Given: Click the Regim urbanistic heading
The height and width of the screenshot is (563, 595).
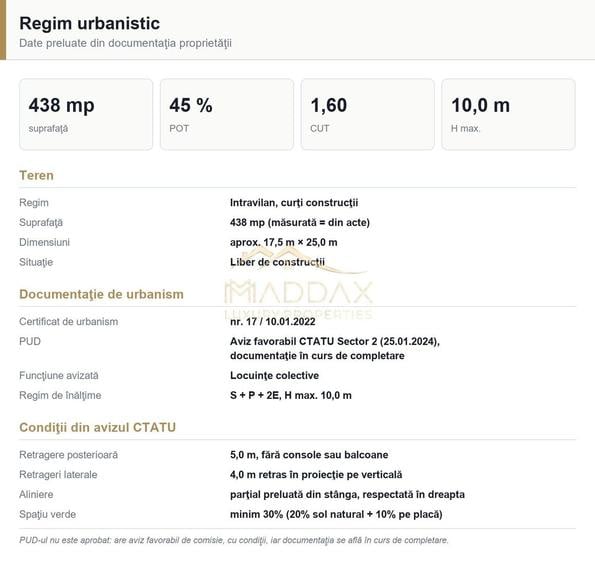Looking at the screenshot, I should (x=90, y=24).
